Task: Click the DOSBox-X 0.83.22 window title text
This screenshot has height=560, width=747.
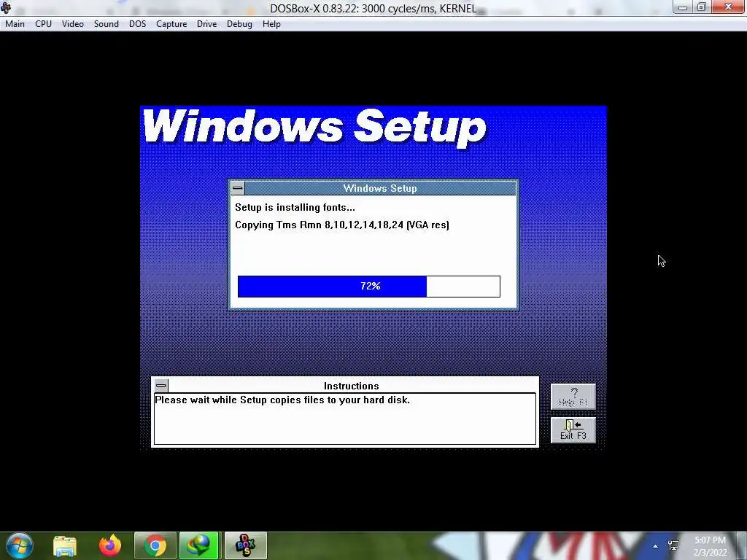Action: [373, 9]
